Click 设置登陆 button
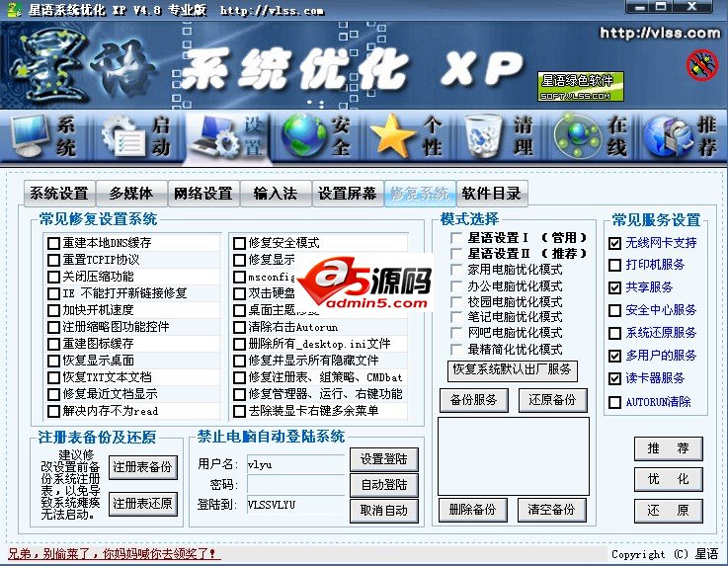728x566 pixels. 384,459
